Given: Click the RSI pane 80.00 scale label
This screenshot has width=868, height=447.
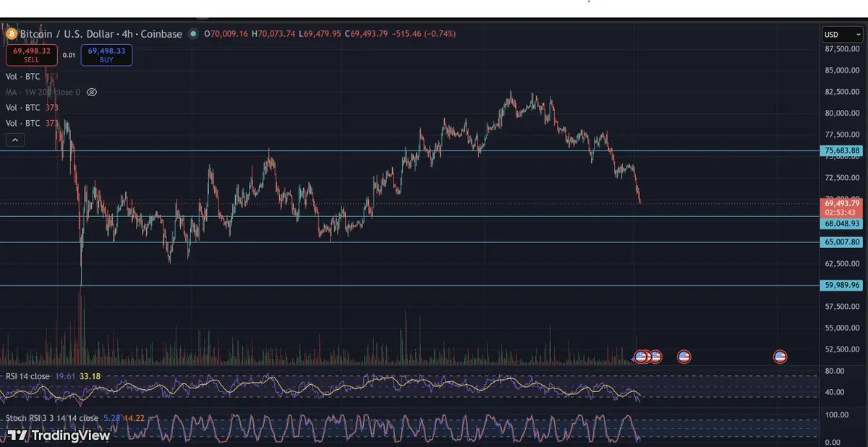Looking at the screenshot, I should coord(835,372).
